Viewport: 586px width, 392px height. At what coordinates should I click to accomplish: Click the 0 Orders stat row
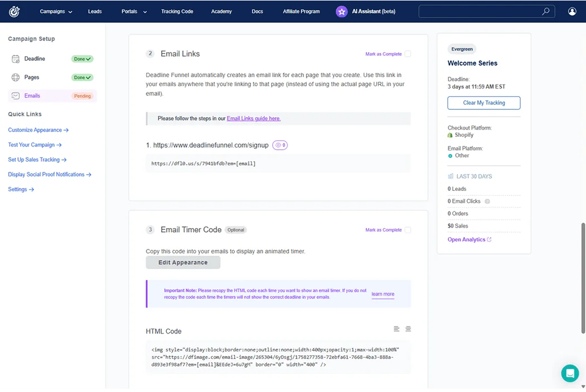pos(483,214)
